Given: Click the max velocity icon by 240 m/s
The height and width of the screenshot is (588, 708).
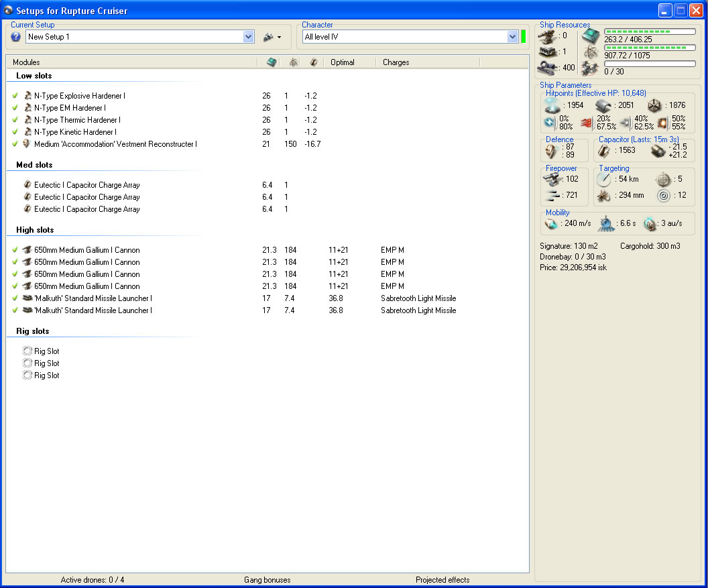Looking at the screenshot, I should click(550, 224).
